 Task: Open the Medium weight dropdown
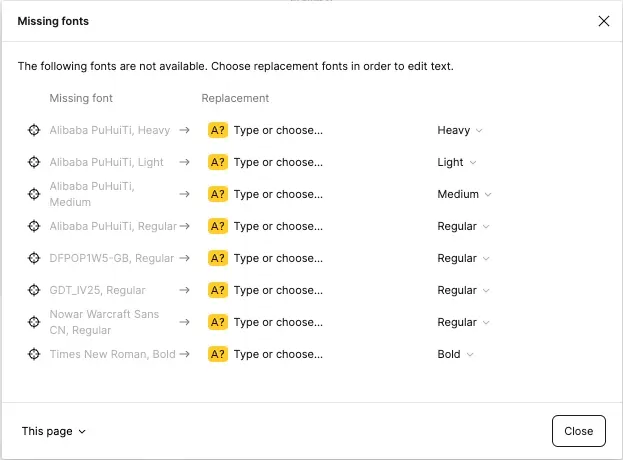pyautogui.click(x=464, y=194)
